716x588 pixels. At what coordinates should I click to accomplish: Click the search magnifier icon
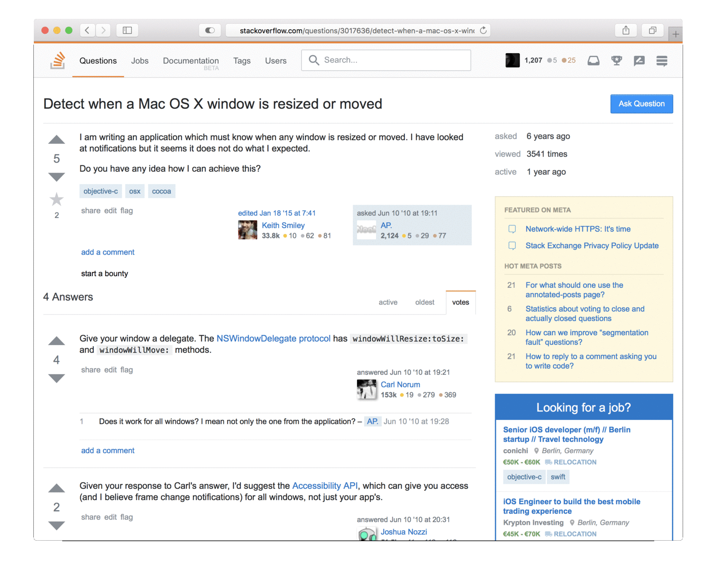[314, 60]
